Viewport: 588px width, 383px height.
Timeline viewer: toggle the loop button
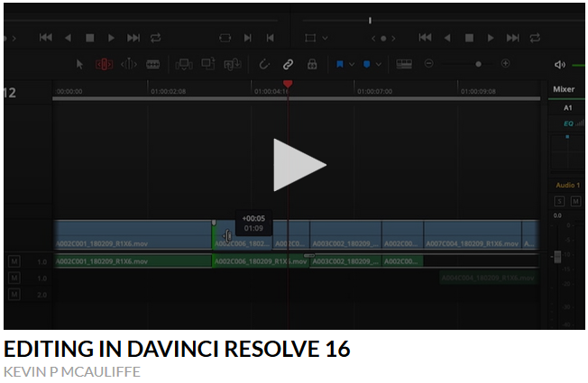pyautogui.click(x=535, y=38)
